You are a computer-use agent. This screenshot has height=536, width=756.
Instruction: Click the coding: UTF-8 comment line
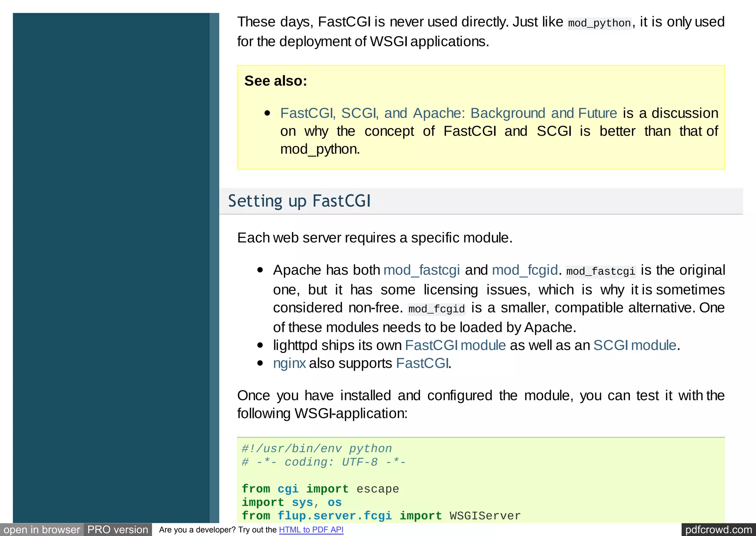click(324, 462)
